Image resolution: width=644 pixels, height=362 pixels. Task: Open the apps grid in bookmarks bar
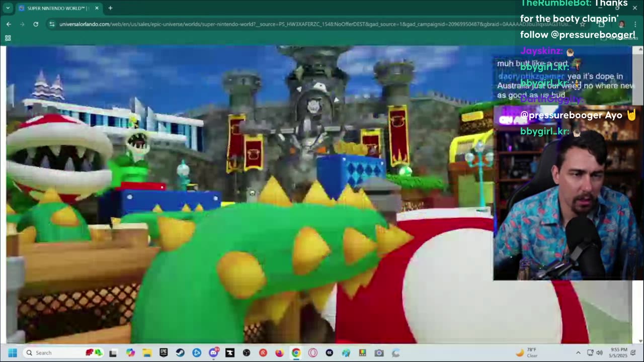[8, 38]
